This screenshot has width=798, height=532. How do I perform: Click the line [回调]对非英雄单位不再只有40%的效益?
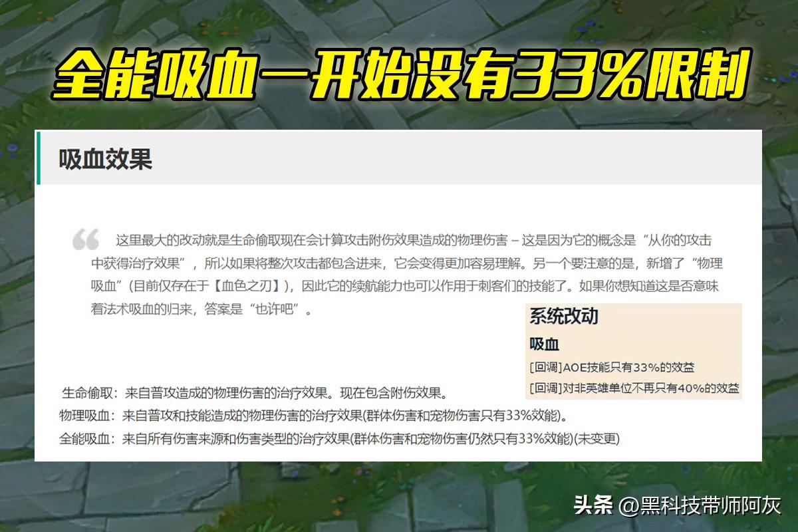pyautogui.click(x=634, y=388)
